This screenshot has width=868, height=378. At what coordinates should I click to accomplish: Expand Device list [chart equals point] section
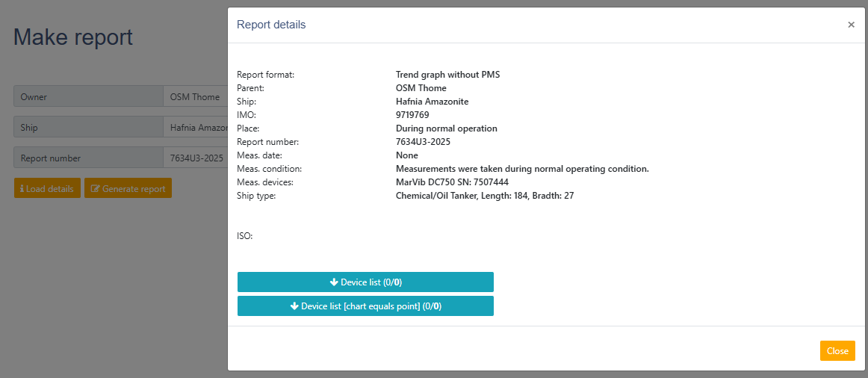(365, 306)
